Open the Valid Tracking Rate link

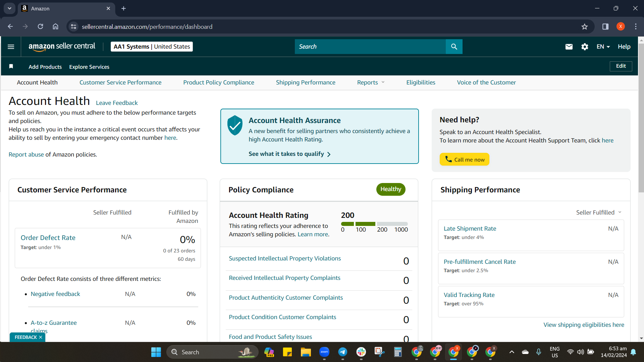point(469,295)
